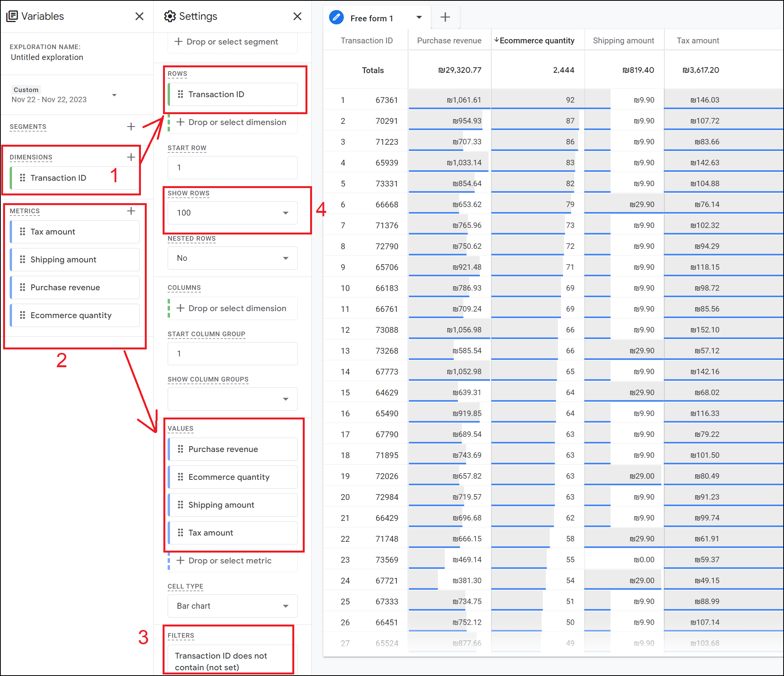Open Free form 1 tab dropdown arrow

coord(419,17)
